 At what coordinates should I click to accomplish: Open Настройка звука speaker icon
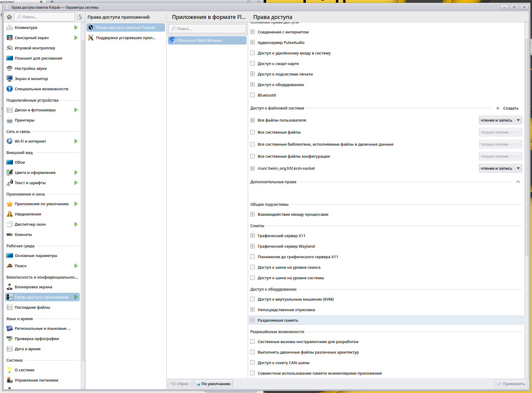pos(10,68)
